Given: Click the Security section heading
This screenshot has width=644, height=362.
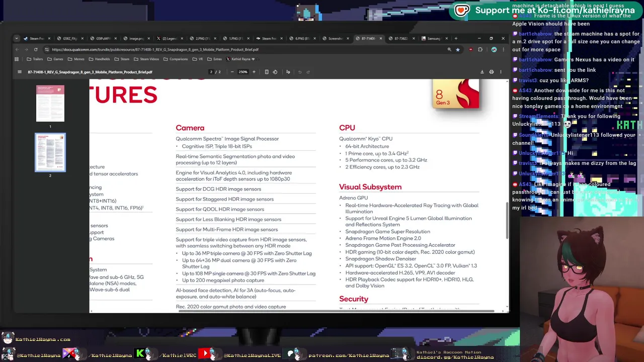Looking at the screenshot, I should click(x=354, y=299).
